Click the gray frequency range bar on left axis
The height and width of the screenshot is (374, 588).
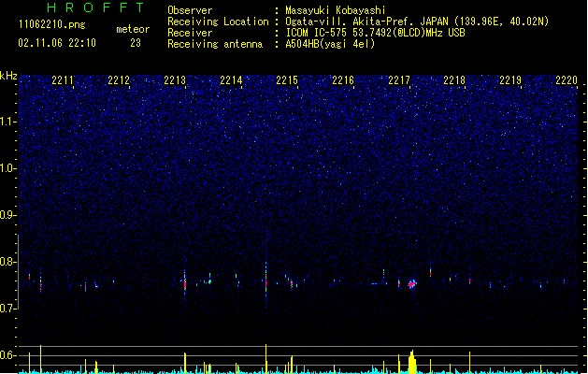tap(18, 271)
